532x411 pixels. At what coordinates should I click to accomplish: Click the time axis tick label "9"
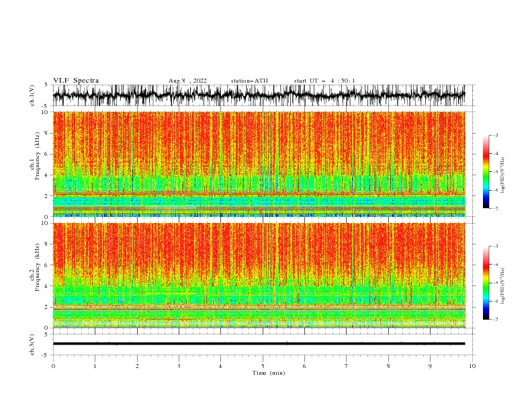(430, 366)
